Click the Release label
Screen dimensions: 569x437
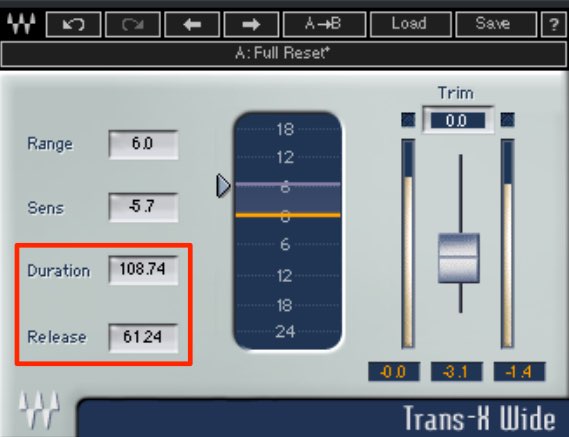tap(57, 337)
